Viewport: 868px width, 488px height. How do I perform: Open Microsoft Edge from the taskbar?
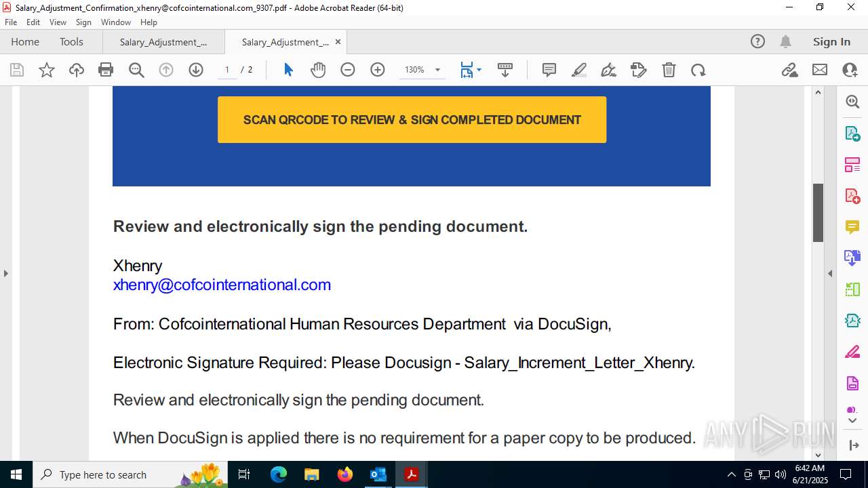coord(279,474)
